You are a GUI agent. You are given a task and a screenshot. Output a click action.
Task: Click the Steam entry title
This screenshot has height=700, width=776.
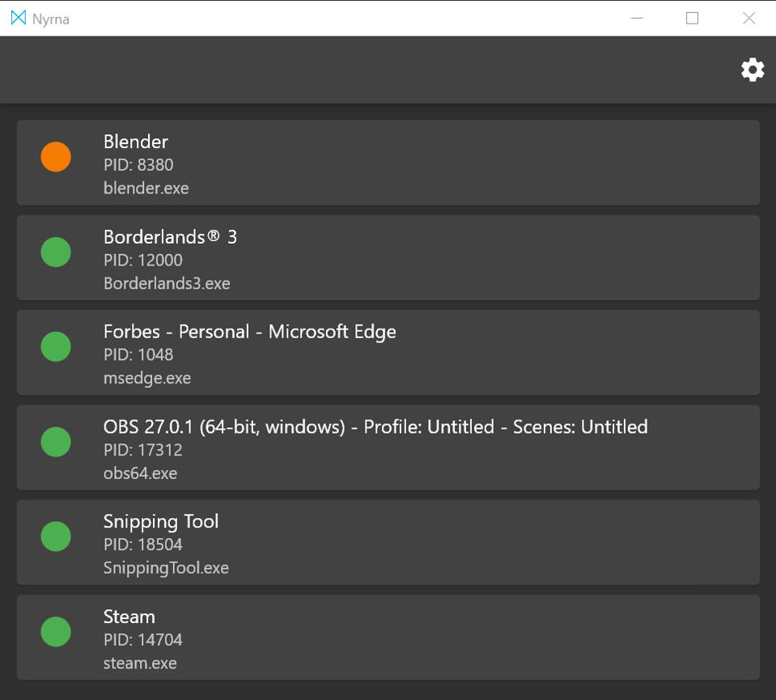point(129,617)
